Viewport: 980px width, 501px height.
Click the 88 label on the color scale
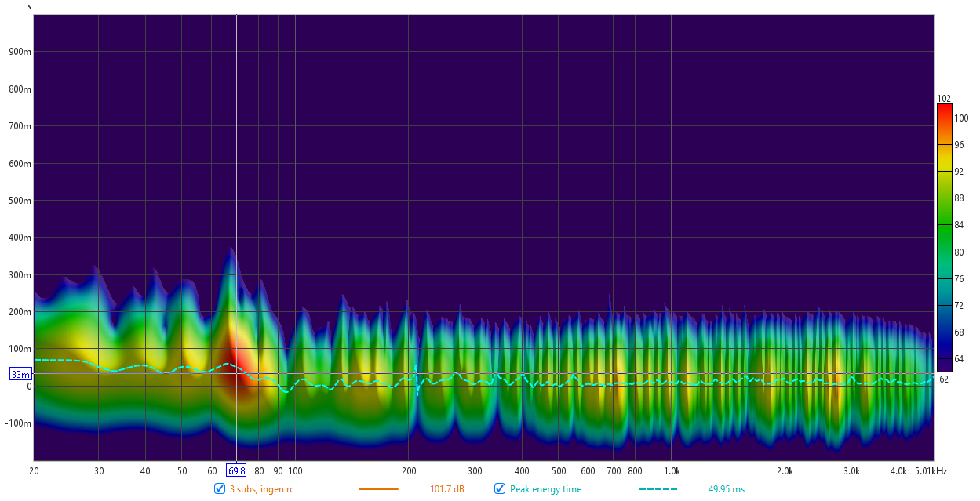pos(959,199)
